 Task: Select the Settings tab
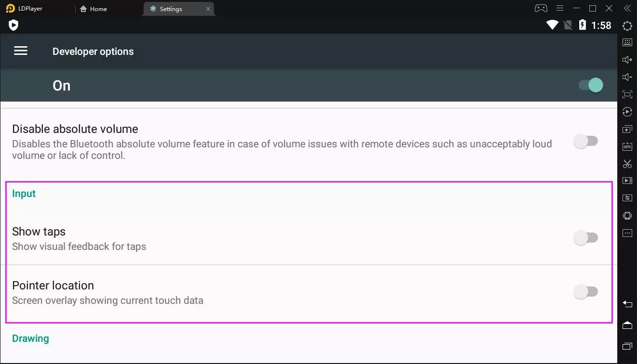point(171,8)
